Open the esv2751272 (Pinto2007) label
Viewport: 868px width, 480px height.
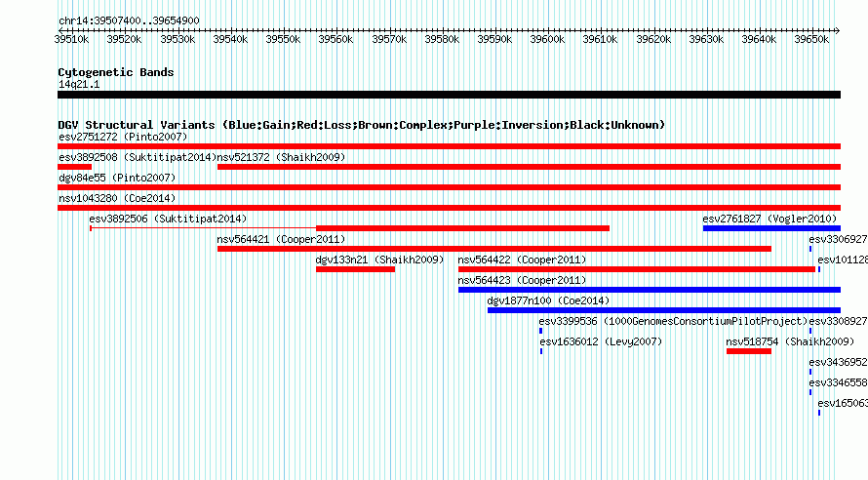tap(123, 137)
